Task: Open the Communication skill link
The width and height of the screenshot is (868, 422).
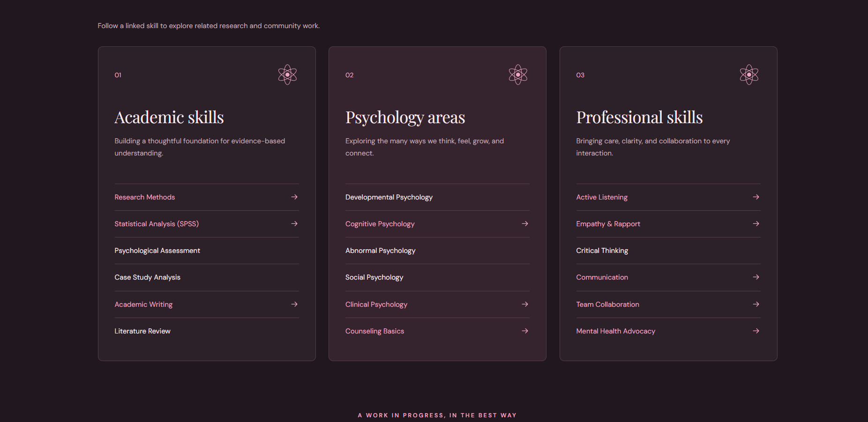Action: click(668, 277)
